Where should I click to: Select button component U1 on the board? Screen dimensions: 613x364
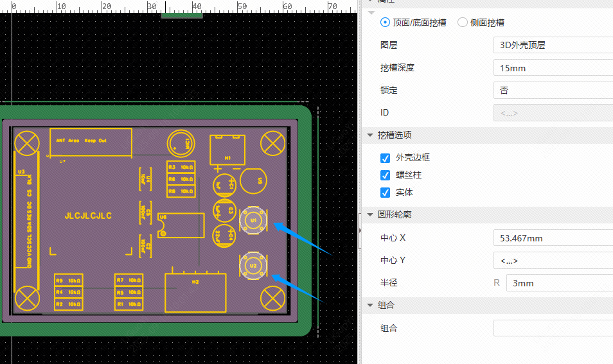tap(253, 220)
